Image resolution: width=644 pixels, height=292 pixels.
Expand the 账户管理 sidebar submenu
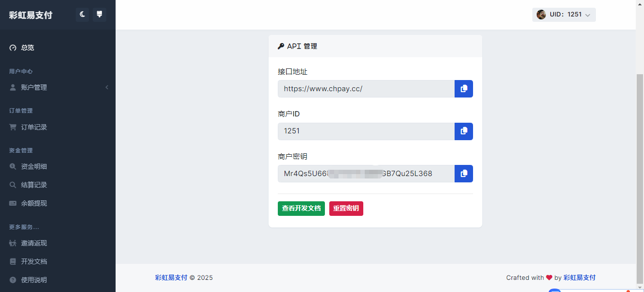[x=58, y=87]
